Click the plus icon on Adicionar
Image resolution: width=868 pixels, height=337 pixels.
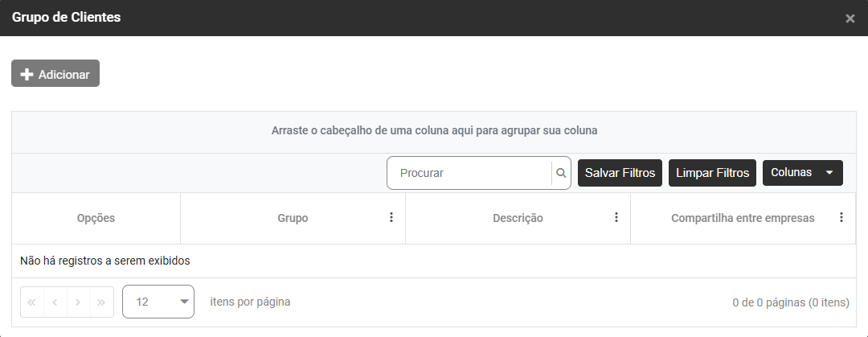(x=27, y=74)
